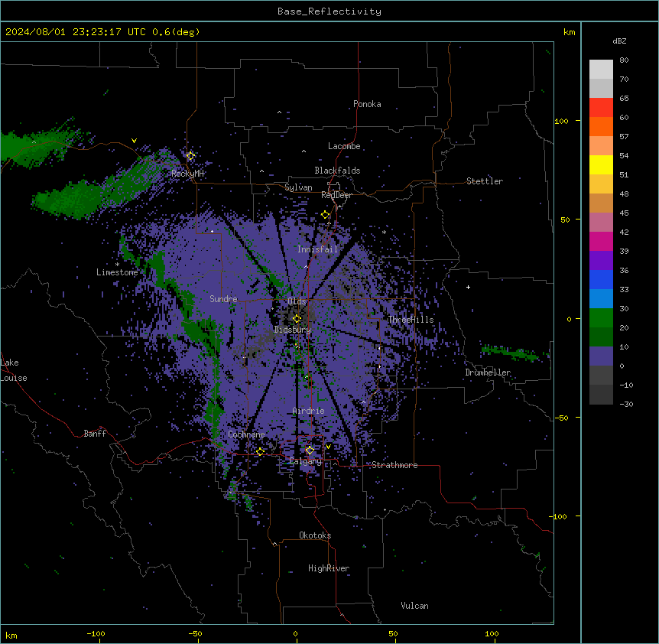Click the ThreeHills label
The width and height of the screenshot is (659, 644).
[411, 320]
